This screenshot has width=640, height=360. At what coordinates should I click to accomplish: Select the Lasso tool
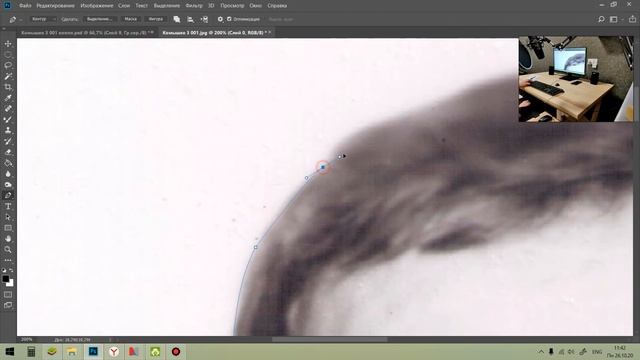[x=8, y=65]
